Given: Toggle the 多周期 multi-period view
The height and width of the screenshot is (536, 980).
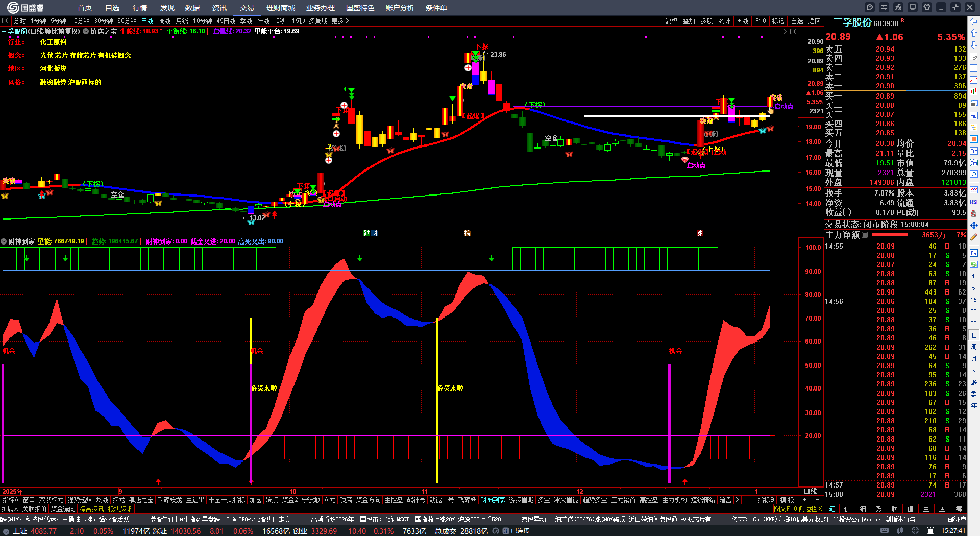Looking at the screenshot, I should (x=318, y=21).
